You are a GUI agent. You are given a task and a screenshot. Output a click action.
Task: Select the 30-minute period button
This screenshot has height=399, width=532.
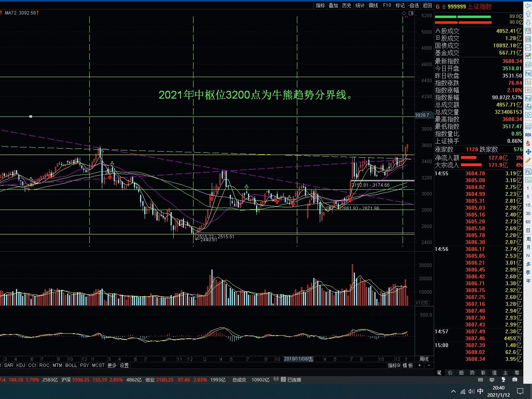tap(528, 213)
